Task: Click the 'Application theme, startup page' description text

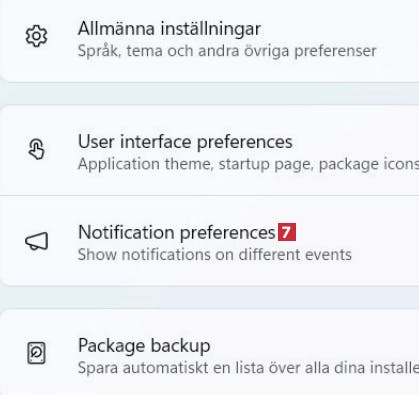Action: pyautogui.click(x=248, y=164)
